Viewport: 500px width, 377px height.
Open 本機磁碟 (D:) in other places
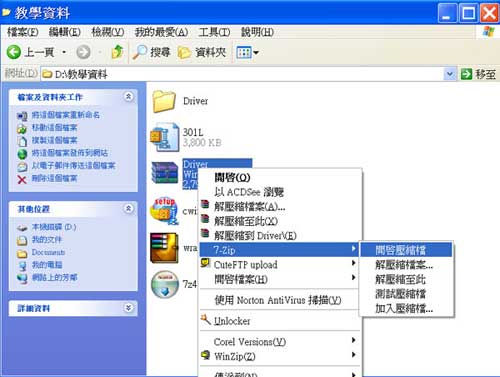[54, 227]
